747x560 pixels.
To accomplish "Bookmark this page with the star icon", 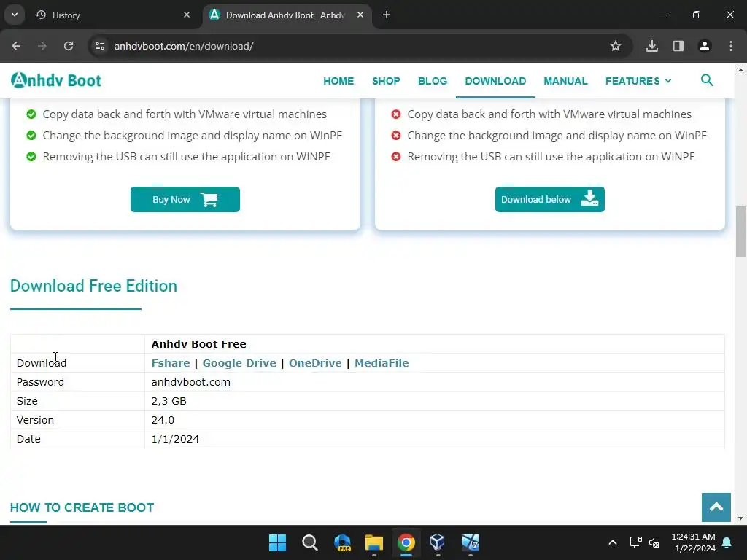I will 616,46.
